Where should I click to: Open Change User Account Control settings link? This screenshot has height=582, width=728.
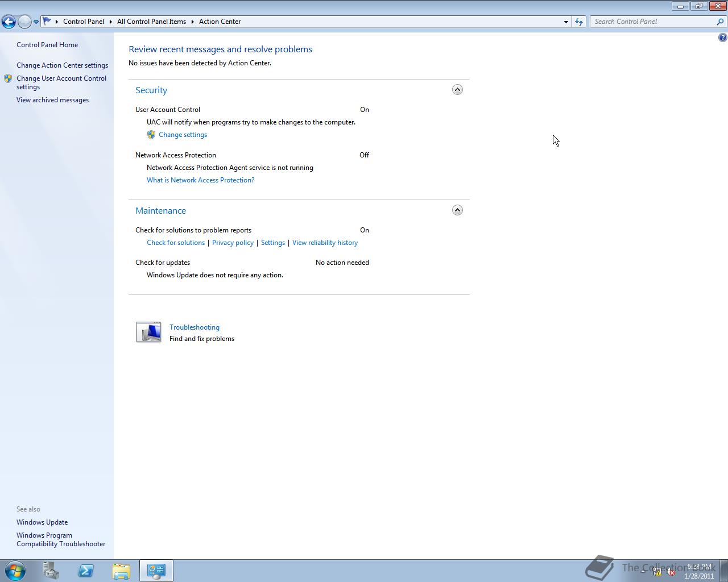[x=61, y=82]
